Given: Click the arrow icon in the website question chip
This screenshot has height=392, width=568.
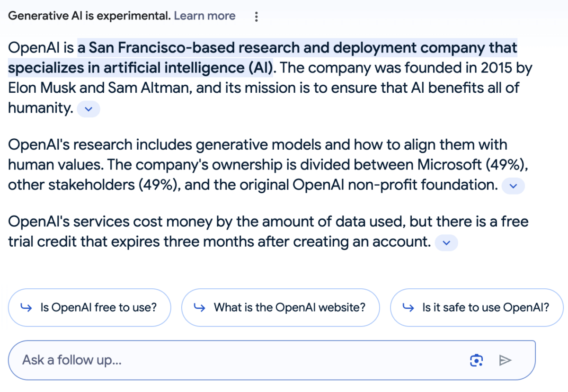Looking at the screenshot, I should (x=198, y=307).
